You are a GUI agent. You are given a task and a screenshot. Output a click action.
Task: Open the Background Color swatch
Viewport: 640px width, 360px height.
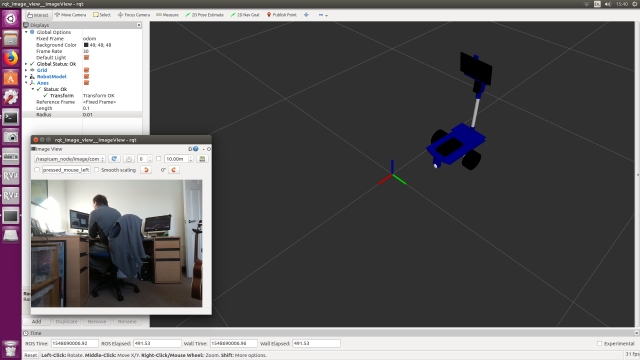pyautogui.click(x=86, y=45)
